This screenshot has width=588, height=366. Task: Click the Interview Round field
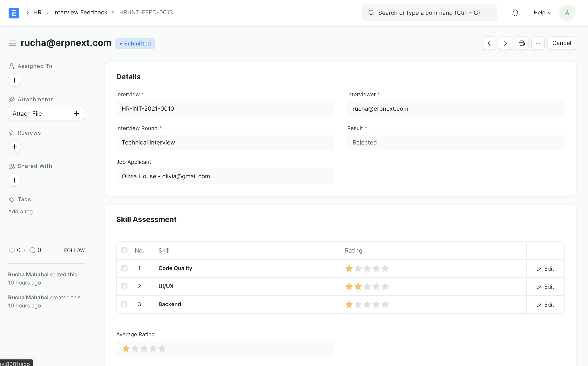coord(225,142)
